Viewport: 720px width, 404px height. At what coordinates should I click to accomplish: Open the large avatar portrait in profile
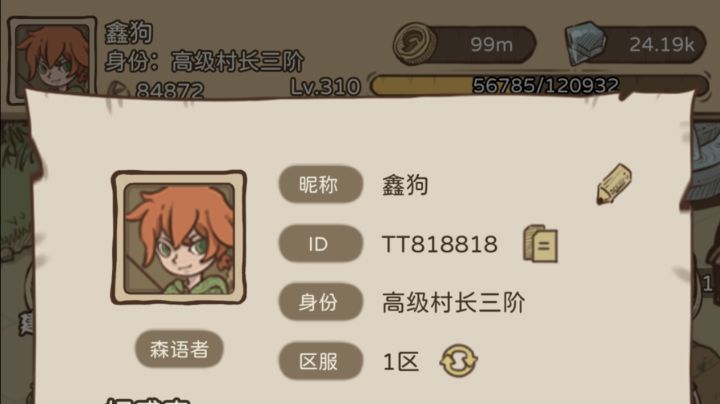point(179,237)
